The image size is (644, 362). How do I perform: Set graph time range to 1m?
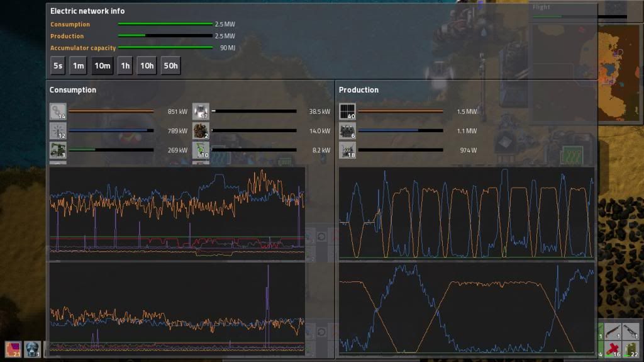78,66
